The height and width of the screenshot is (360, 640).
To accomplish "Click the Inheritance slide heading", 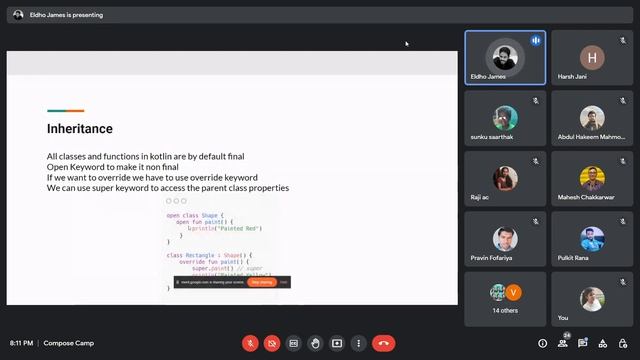I will pos(80,129).
